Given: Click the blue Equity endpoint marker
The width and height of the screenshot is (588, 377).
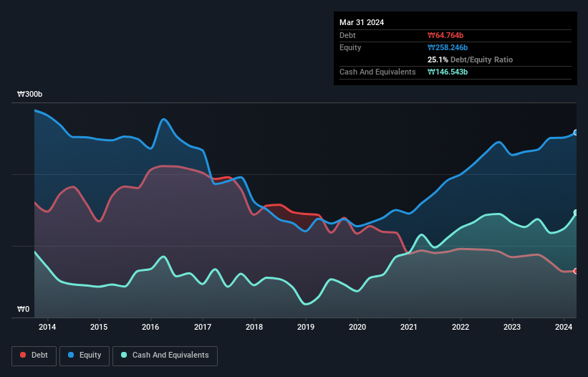Looking at the screenshot, I should click(x=576, y=133).
